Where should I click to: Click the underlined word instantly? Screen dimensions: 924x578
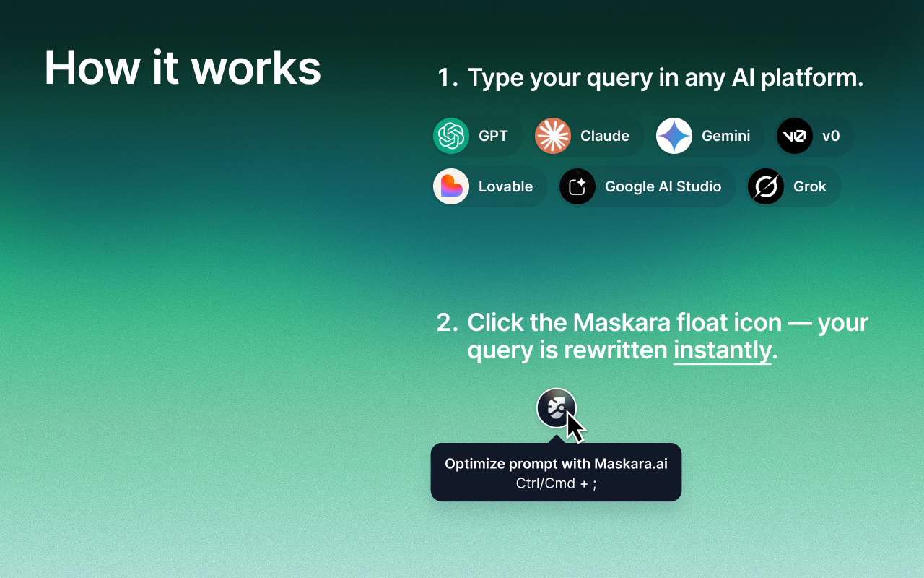(722, 350)
